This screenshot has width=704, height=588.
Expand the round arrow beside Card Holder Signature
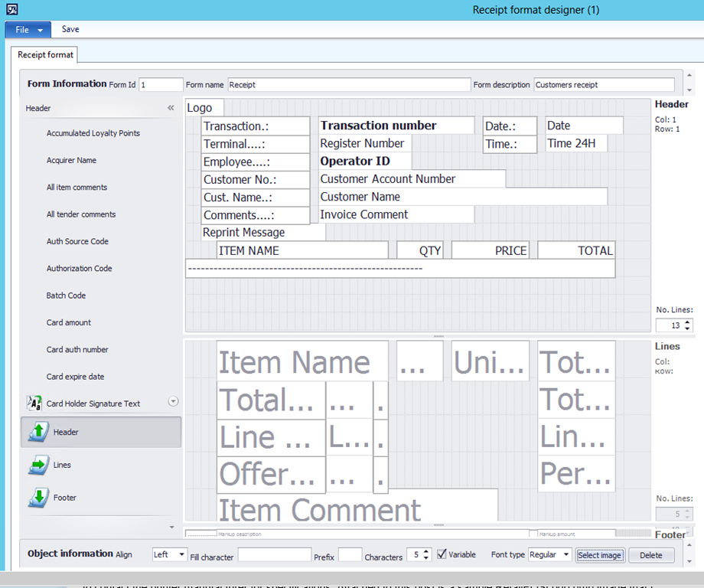click(173, 401)
